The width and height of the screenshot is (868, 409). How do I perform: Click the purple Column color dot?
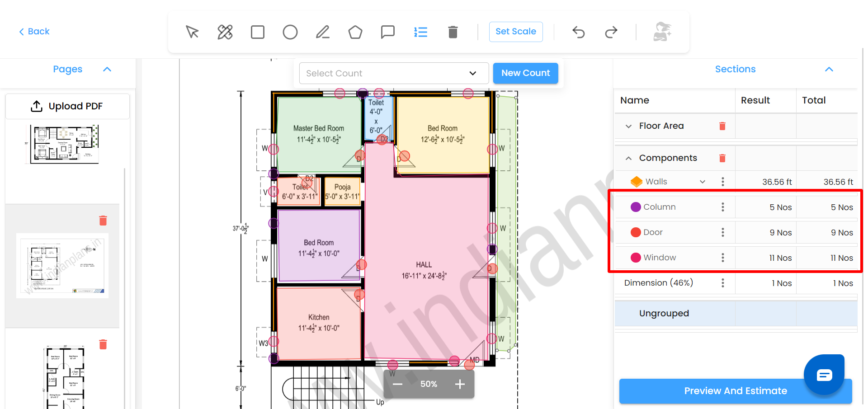[636, 207]
